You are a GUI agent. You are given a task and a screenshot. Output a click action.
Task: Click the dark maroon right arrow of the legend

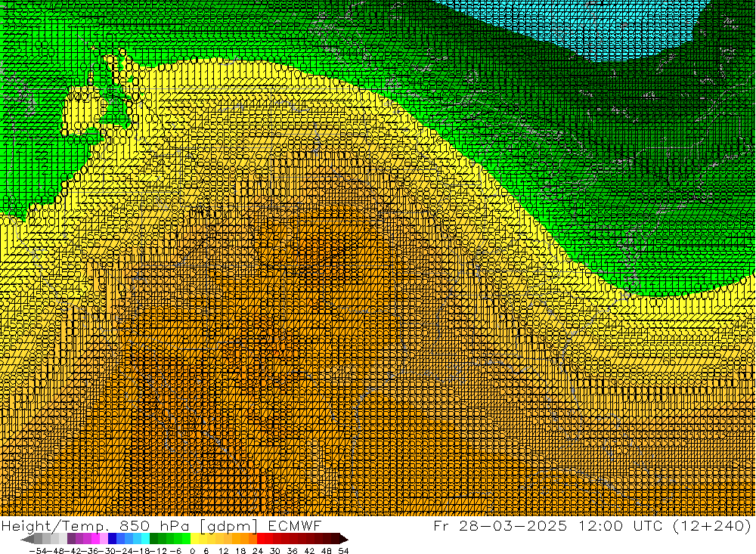click(x=344, y=539)
